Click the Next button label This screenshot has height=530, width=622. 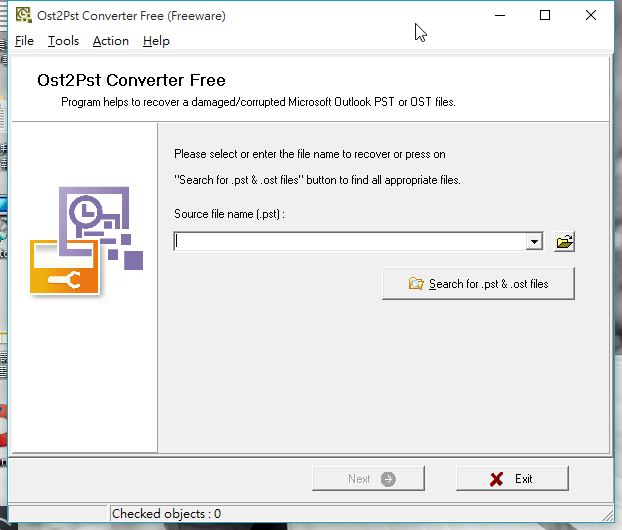click(x=359, y=479)
